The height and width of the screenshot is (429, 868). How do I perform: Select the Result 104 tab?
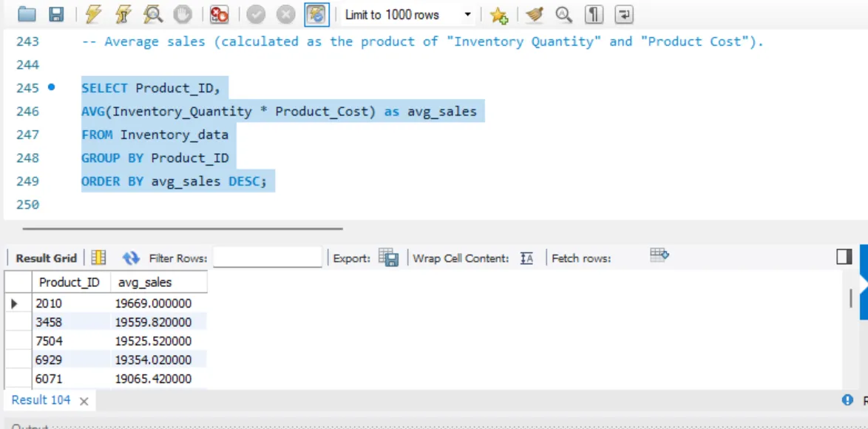click(41, 400)
